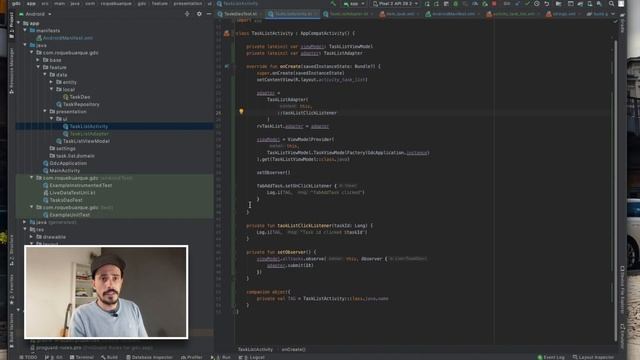Open Device File Explorer side tab
Screen dimensions: 640x360
[x=622, y=290]
